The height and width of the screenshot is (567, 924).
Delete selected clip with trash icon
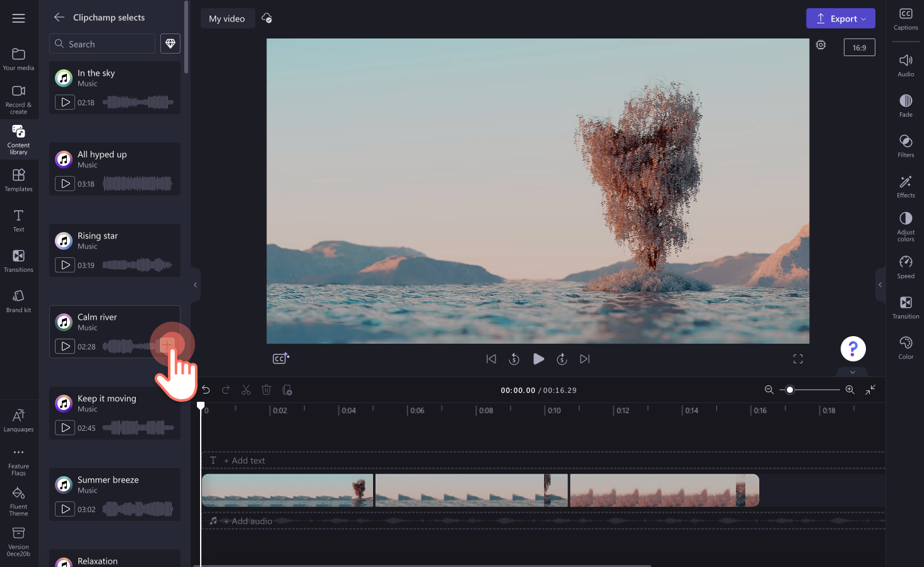click(266, 390)
